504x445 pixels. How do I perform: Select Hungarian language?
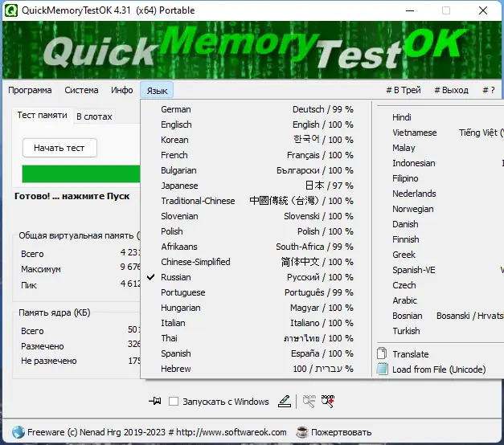tap(256, 308)
